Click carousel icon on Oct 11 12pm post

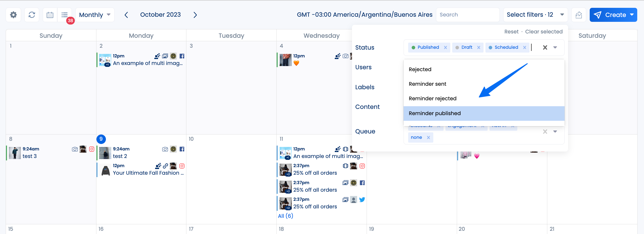click(346, 149)
